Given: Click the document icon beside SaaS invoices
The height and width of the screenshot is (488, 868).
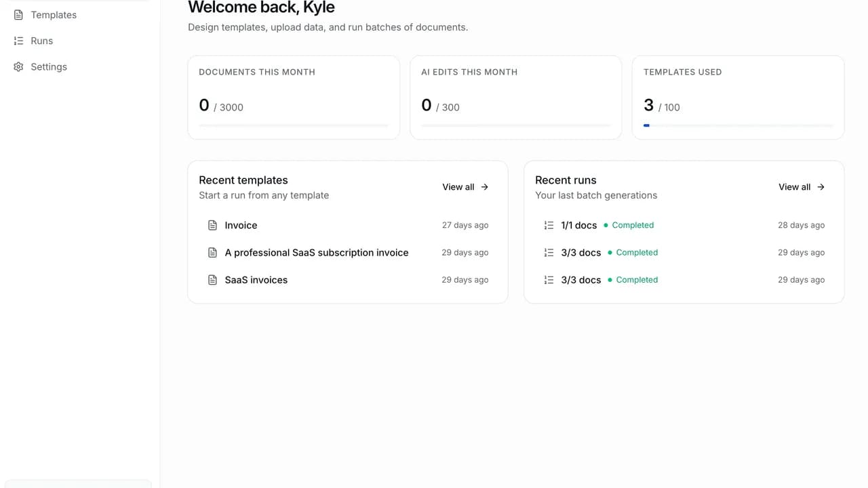Looking at the screenshot, I should point(212,279).
